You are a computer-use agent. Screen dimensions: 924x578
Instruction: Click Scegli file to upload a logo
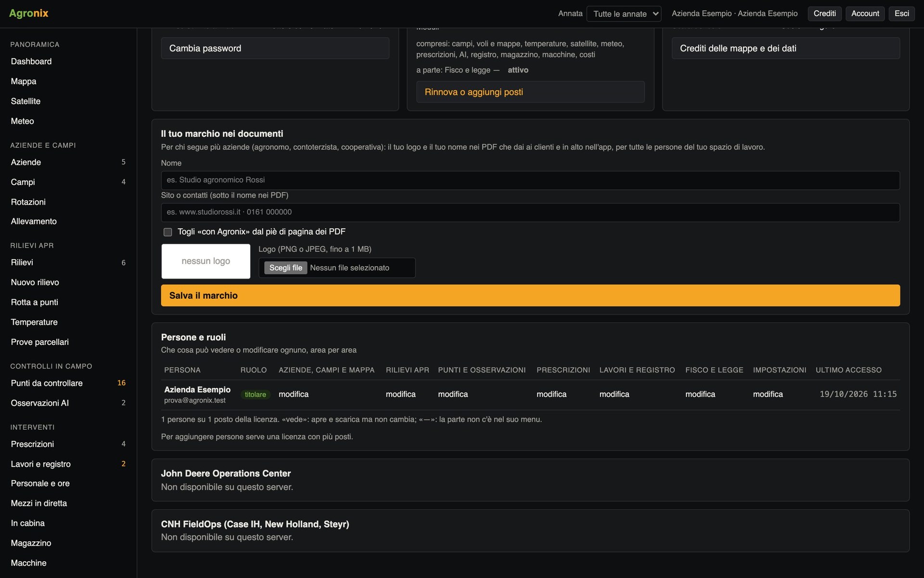click(x=286, y=268)
